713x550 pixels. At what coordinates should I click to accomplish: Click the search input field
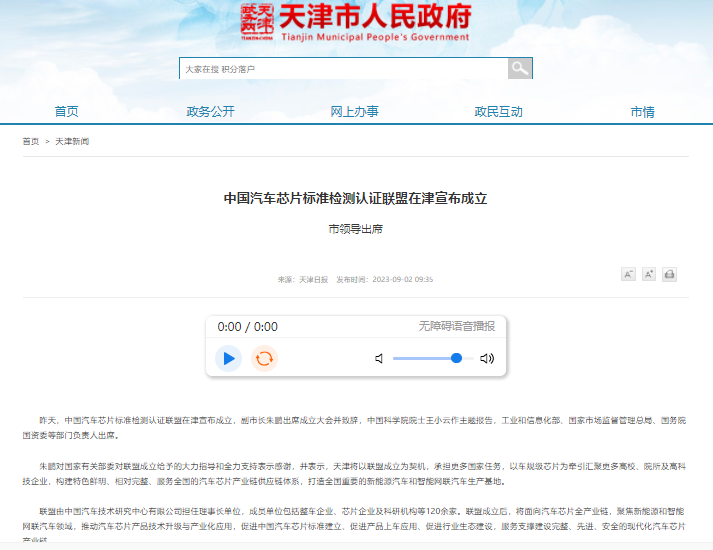tap(344, 69)
